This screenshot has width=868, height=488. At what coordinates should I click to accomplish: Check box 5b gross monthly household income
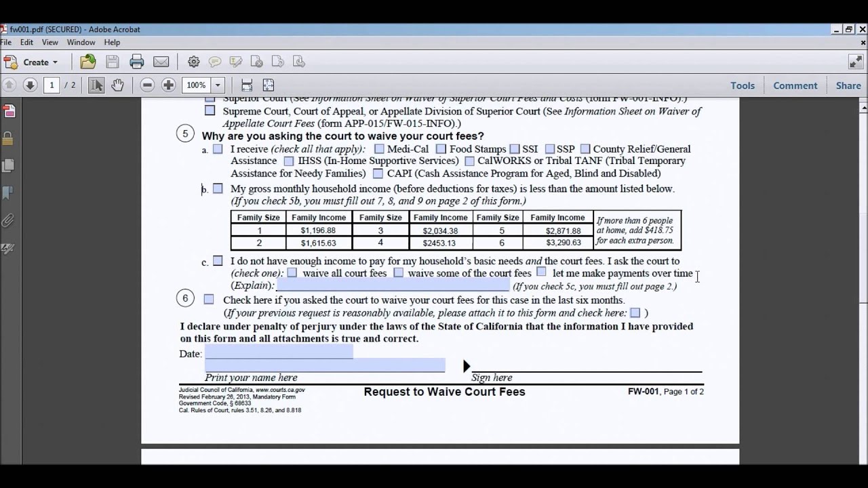(x=218, y=188)
